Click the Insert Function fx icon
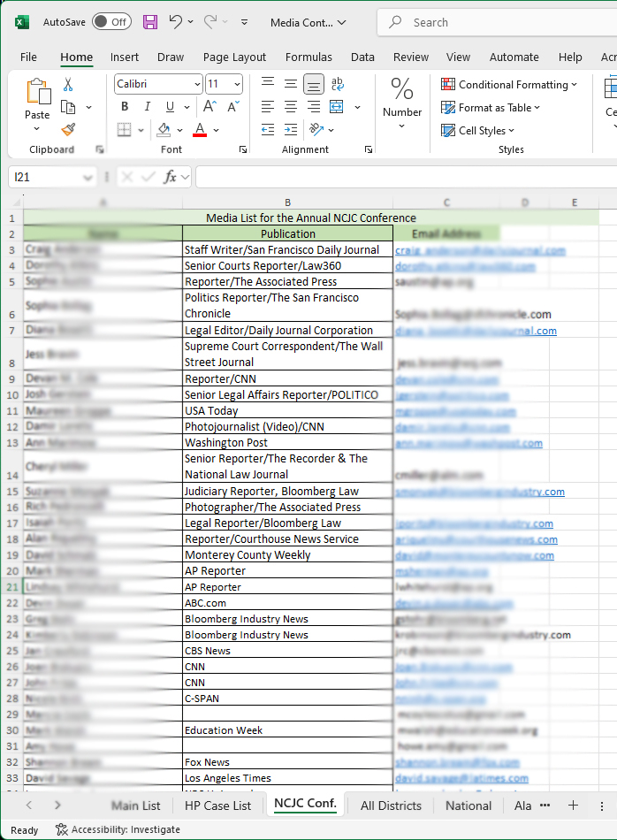617x840 pixels. [x=171, y=177]
